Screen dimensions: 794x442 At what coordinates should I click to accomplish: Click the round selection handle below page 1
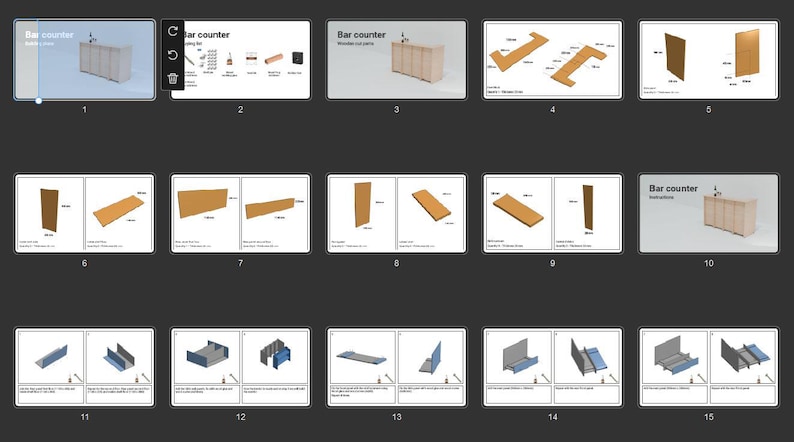pyautogui.click(x=38, y=101)
